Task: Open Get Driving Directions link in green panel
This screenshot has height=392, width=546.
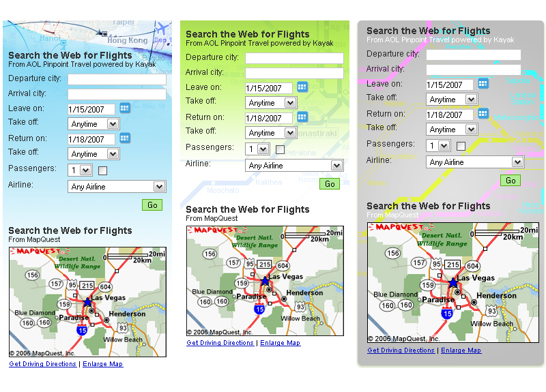Action: (220, 343)
